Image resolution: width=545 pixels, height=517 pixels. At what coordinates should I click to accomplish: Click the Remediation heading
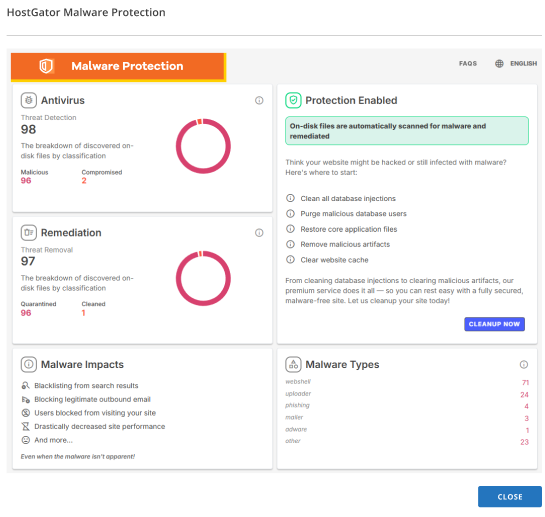pos(71,233)
